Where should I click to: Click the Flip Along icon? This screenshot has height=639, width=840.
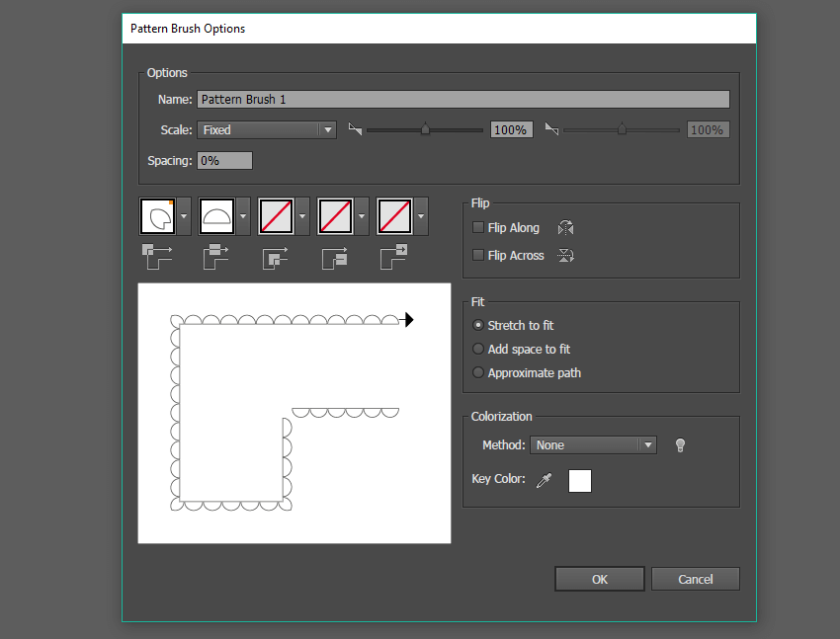tap(565, 228)
